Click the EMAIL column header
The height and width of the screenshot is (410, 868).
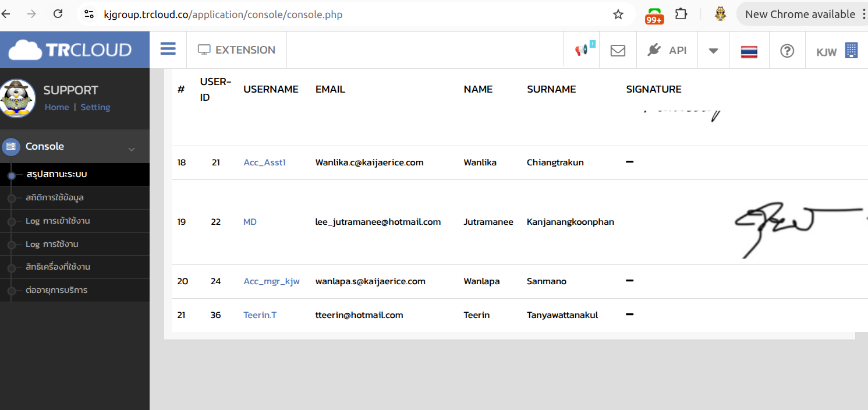pyautogui.click(x=330, y=89)
